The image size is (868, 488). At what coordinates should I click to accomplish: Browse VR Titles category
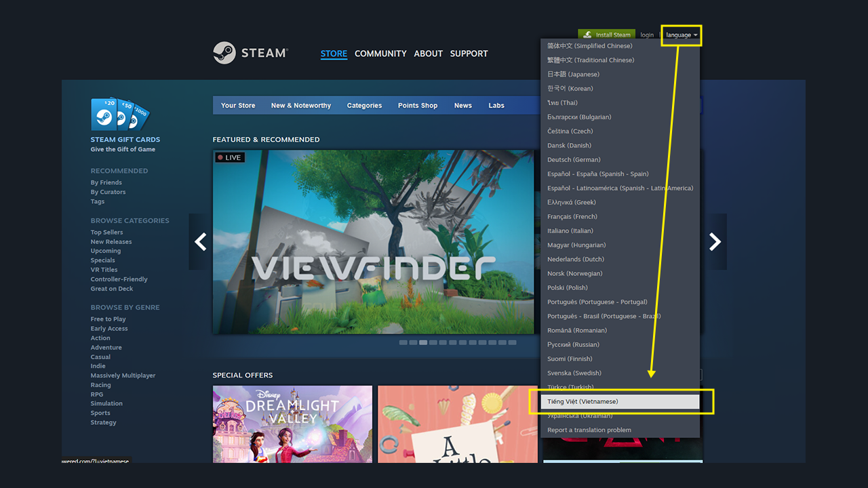click(104, 270)
